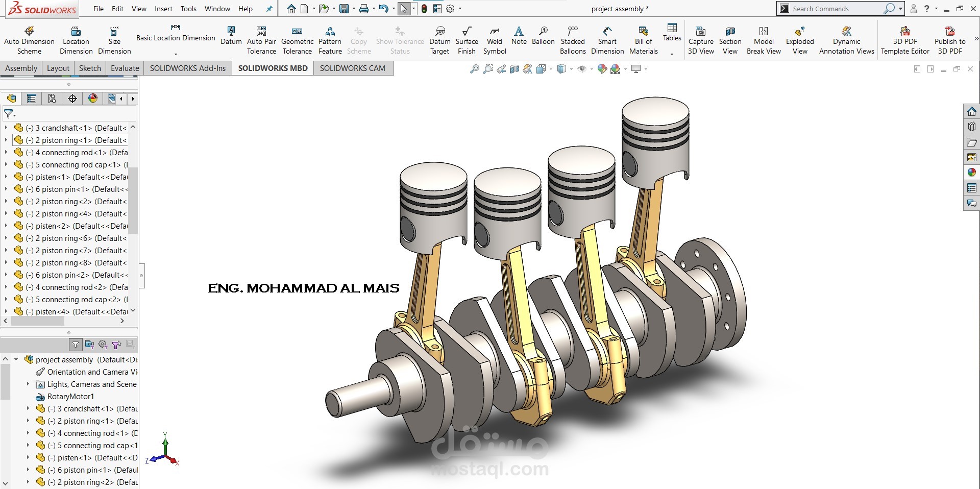Select the Geometric Tolerance tool
The image size is (980, 489).
point(297,38)
